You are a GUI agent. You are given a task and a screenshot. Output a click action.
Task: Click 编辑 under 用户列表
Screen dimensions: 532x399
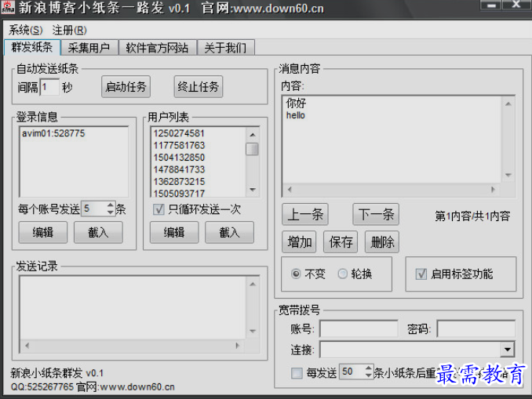(x=174, y=233)
